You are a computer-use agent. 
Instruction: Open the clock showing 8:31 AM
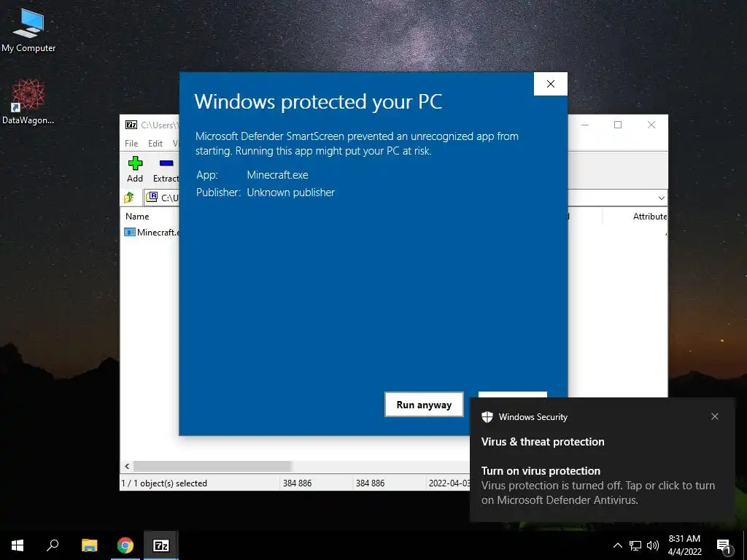pyautogui.click(x=684, y=545)
